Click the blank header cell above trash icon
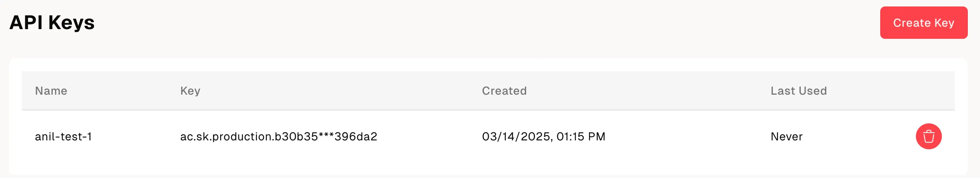Image resolution: width=980 pixels, height=178 pixels. coord(928,91)
